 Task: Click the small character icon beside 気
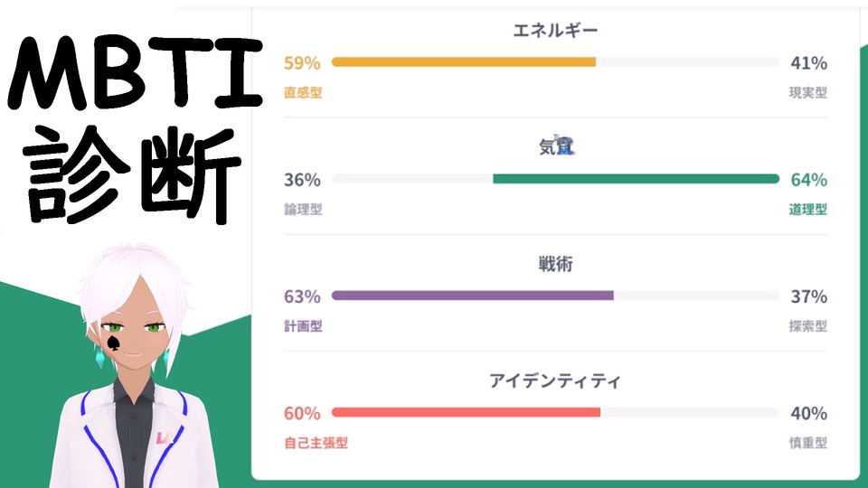566,147
